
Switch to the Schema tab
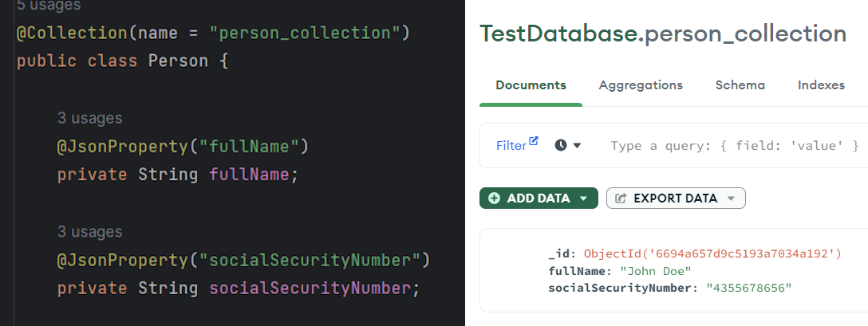click(740, 85)
